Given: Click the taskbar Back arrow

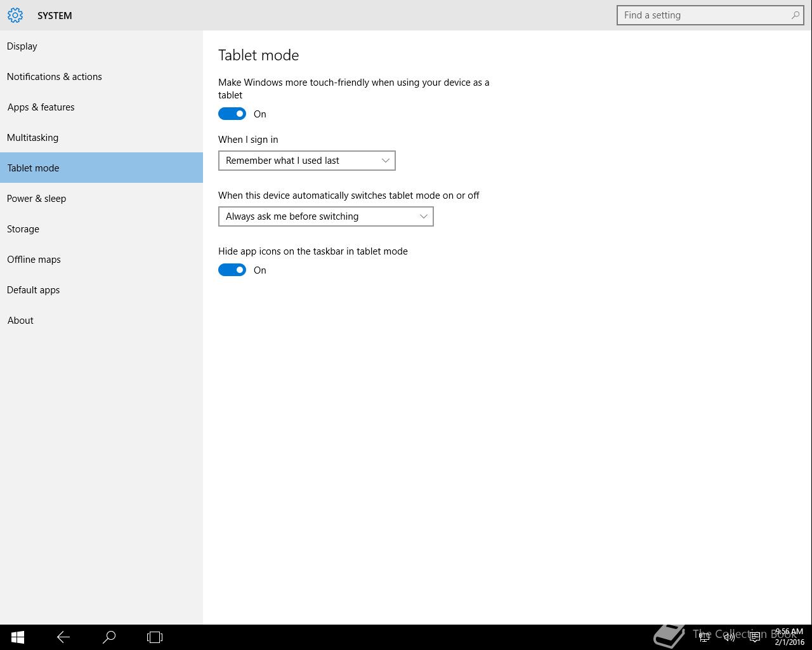Looking at the screenshot, I should 63,637.
